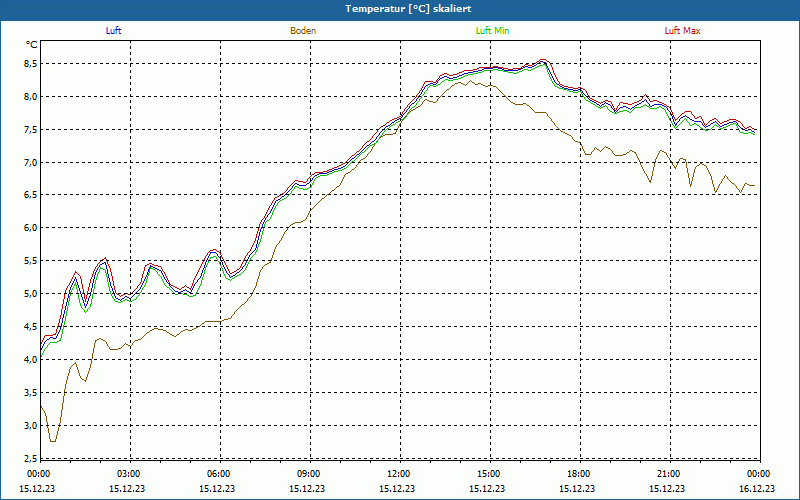The image size is (800, 500).
Task: Select the green 'Luft Min' legend label
Action: pyautogui.click(x=492, y=31)
